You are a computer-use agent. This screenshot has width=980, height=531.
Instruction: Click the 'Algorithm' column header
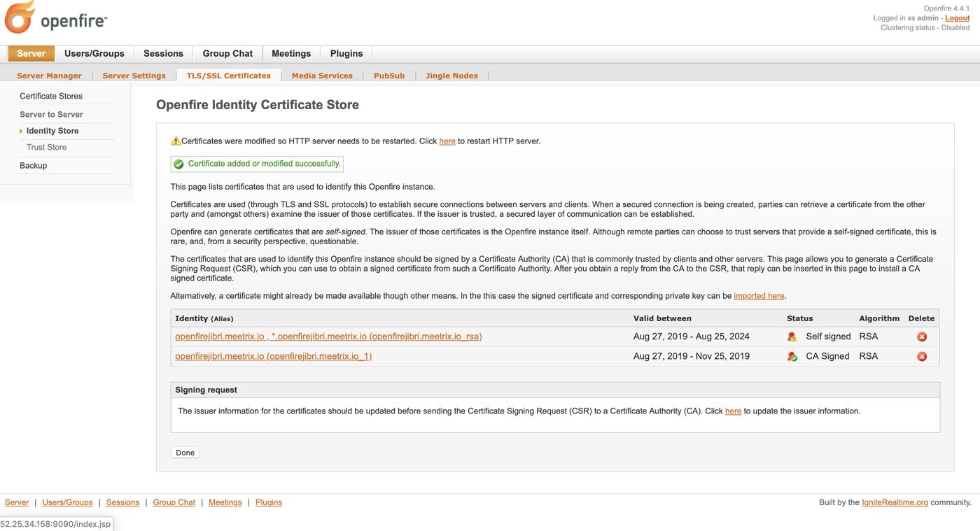coord(879,318)
